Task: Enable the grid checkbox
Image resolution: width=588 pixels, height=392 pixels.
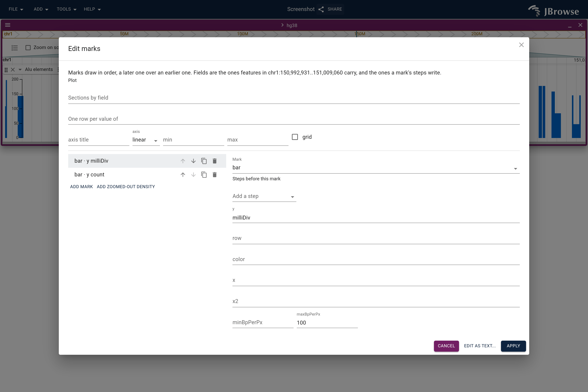Action: pos(295,137)
